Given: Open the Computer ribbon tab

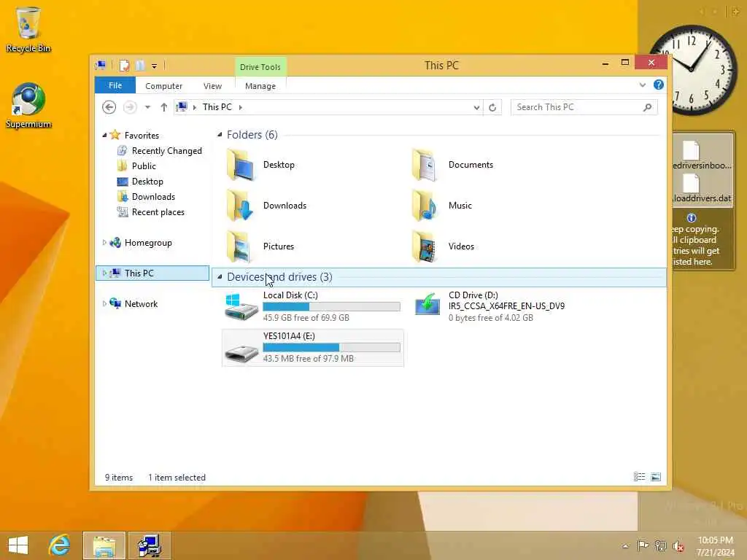Looking at the screenshot, I should pos(164,86).
